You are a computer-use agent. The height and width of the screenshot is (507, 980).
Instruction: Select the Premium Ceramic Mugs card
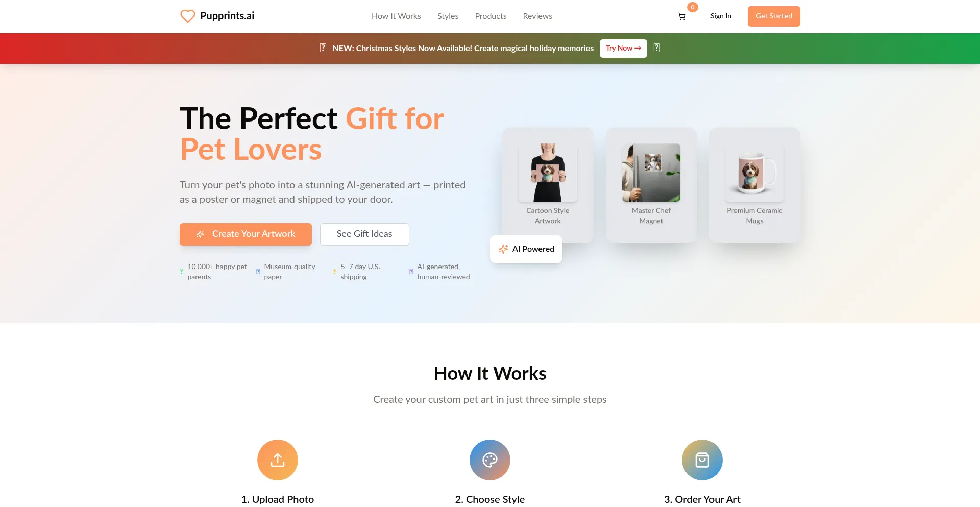754,185
